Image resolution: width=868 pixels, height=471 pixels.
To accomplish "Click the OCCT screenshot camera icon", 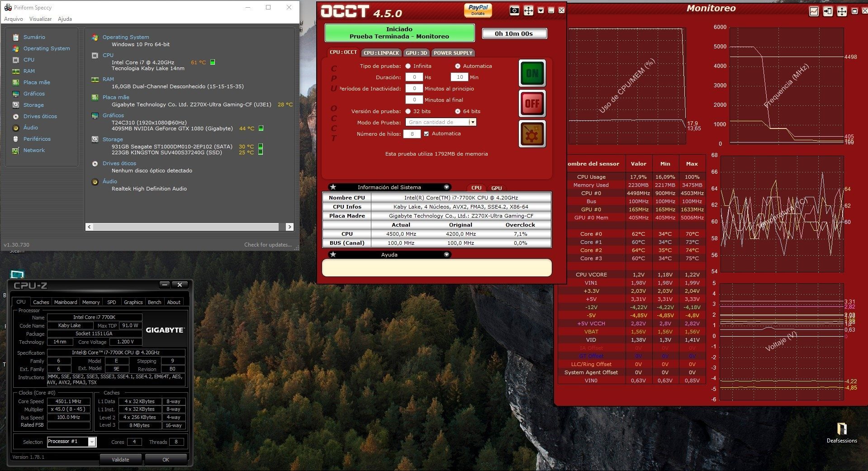I will pos(514,11).
